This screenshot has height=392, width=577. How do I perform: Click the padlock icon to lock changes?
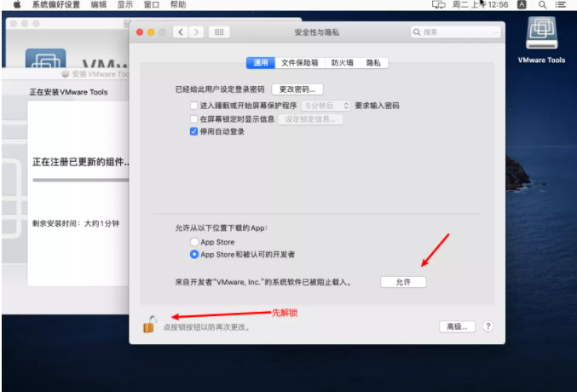click(x=150, y=325)
